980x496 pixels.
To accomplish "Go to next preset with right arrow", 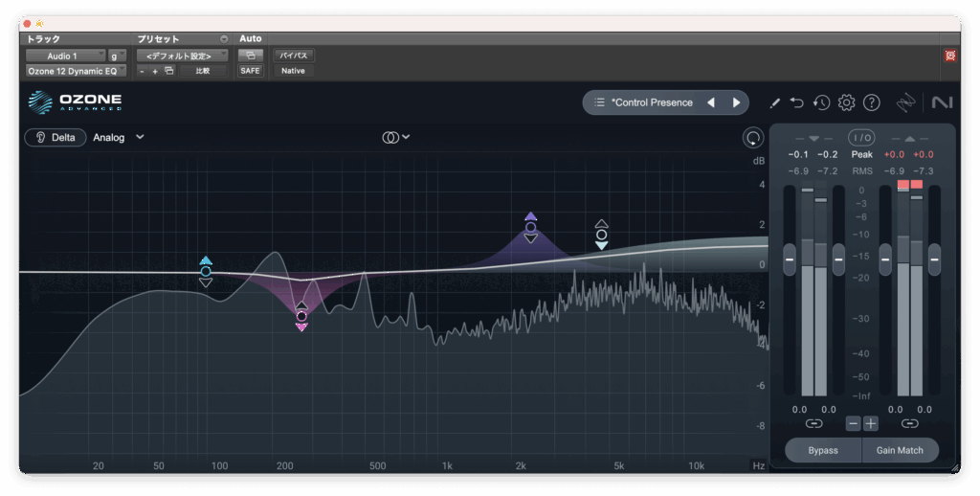I will 736,102.
